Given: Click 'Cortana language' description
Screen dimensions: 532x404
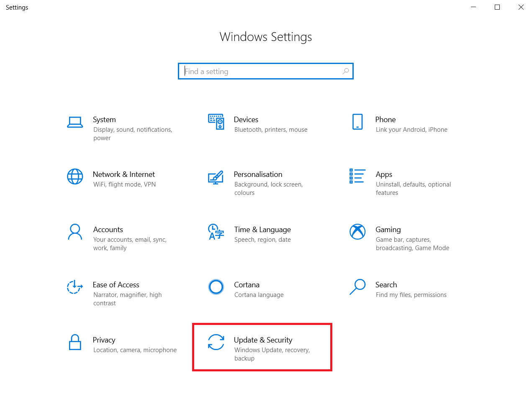Looking at the screenshot, I should [x=259, y=295].
